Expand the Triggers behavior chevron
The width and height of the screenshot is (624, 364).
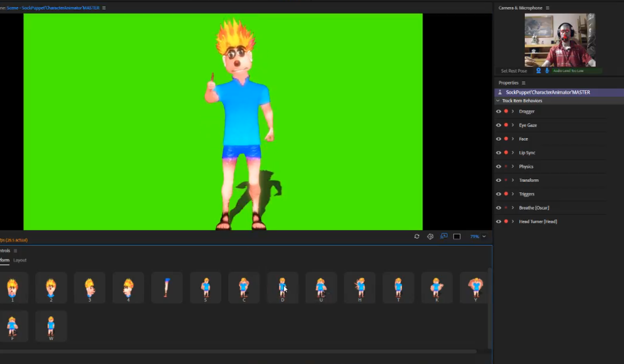pyautogui.click(x=513, y=194)
